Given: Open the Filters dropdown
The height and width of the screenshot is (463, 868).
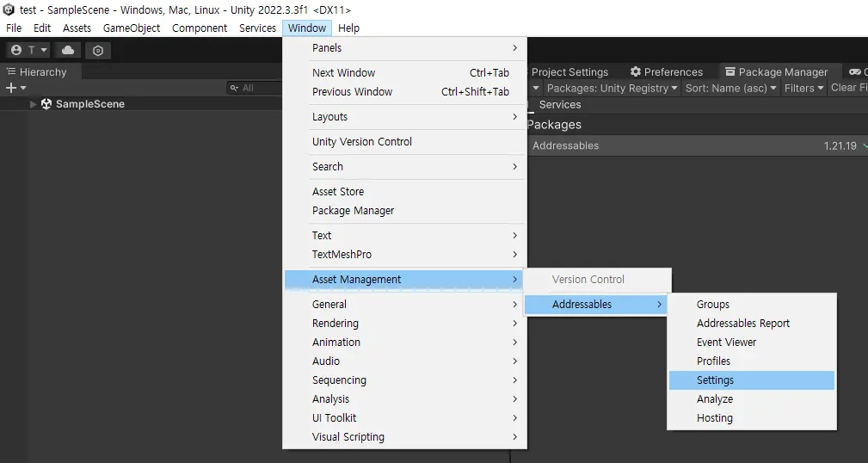Looking at the screenshot, I should [804, 88].
